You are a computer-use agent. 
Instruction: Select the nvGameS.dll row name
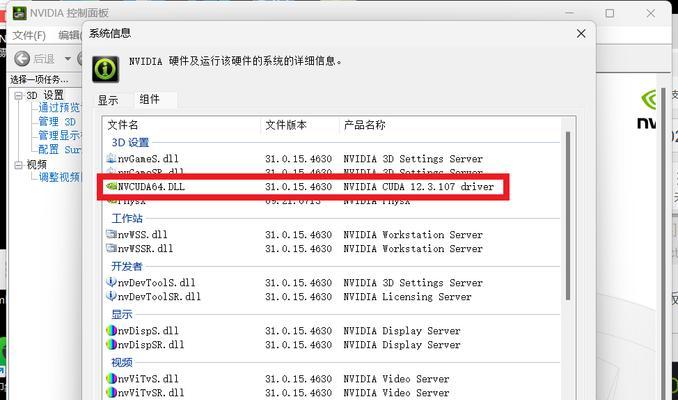(x=148, y=159)
